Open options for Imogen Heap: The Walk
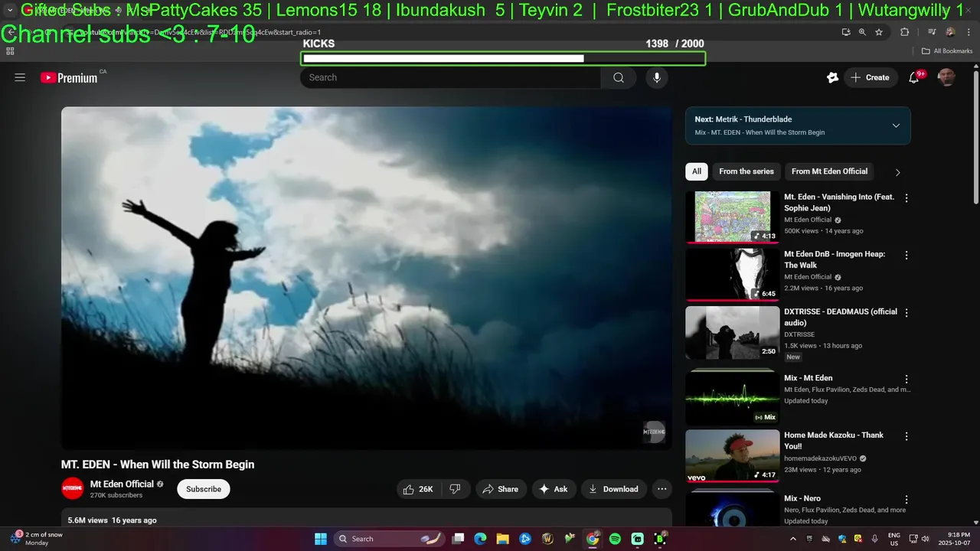The width and height of the screenshot is (980, 551). [906, 256]
